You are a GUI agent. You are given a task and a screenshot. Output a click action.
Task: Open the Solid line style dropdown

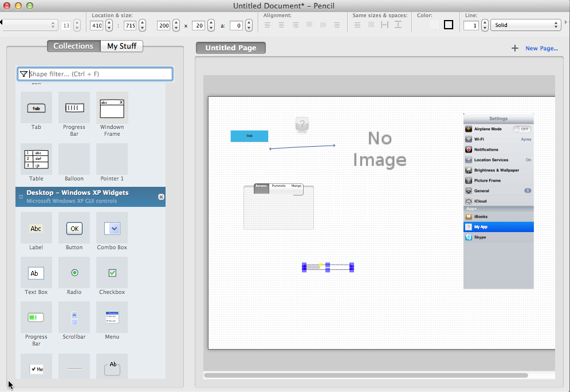tap(525, 25)
